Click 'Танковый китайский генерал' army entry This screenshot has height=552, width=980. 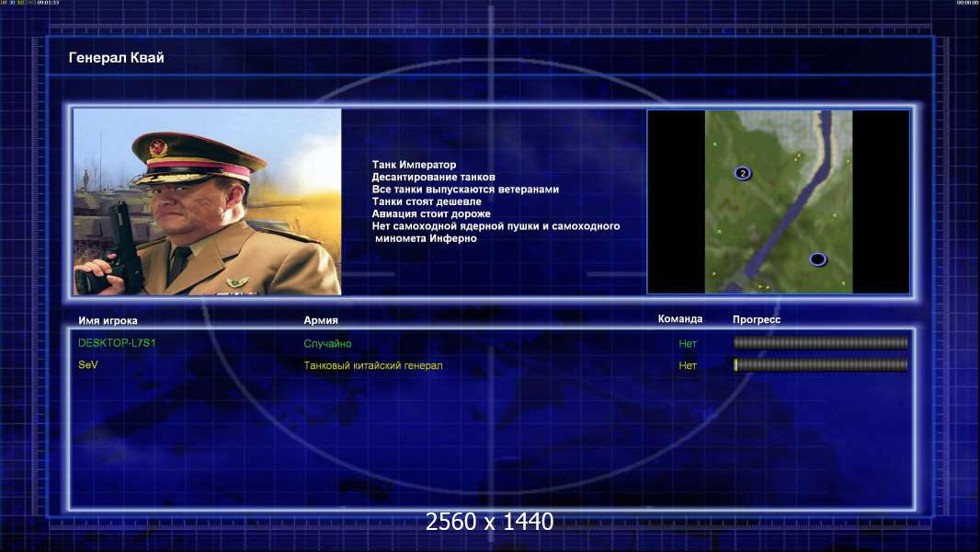373,366
